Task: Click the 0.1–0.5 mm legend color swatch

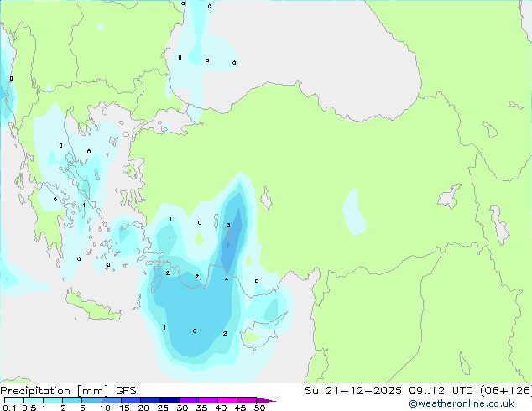Action: [x=14, y=400]
